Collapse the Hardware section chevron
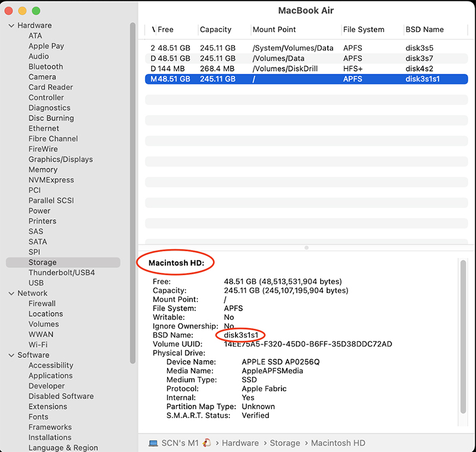This screenshot has height=452, width=476. tap(11, 26)
